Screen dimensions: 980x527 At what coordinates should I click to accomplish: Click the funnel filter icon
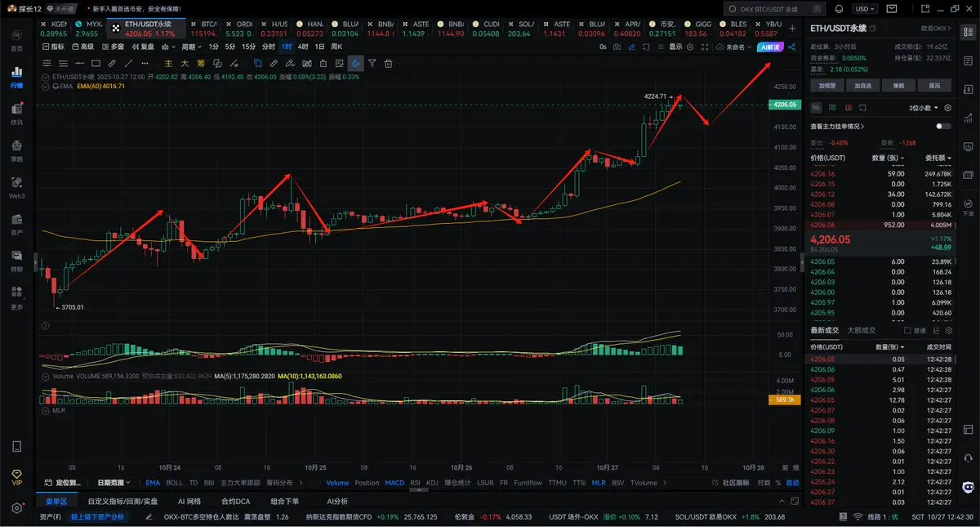tap(372, 63)
